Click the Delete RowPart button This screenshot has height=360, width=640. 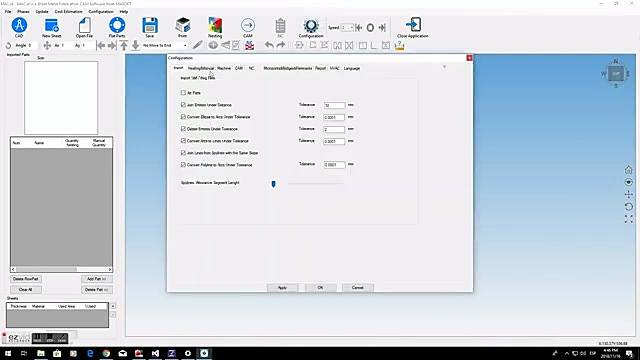pyautogui.click(x=26, y=279)
